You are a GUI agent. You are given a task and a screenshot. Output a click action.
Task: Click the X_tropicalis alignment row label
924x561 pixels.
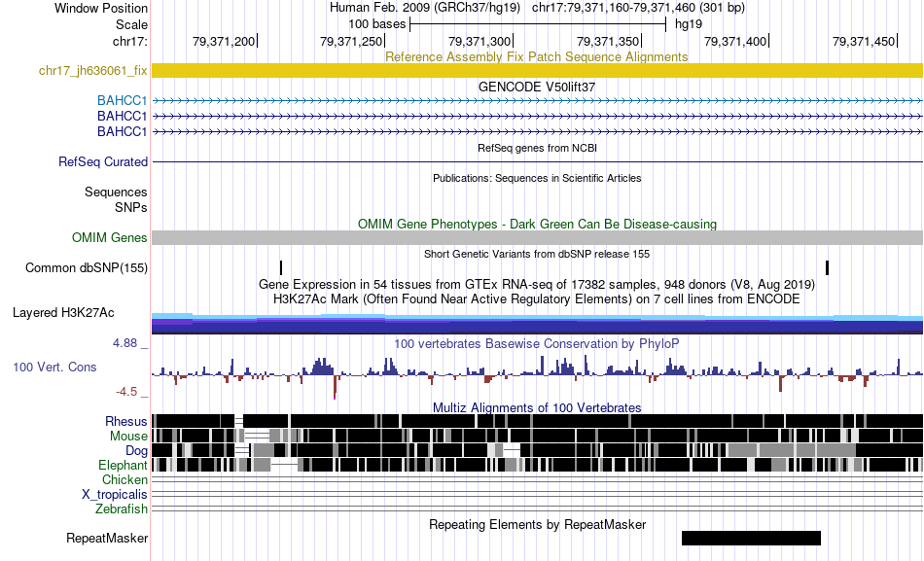pos(115,495)
